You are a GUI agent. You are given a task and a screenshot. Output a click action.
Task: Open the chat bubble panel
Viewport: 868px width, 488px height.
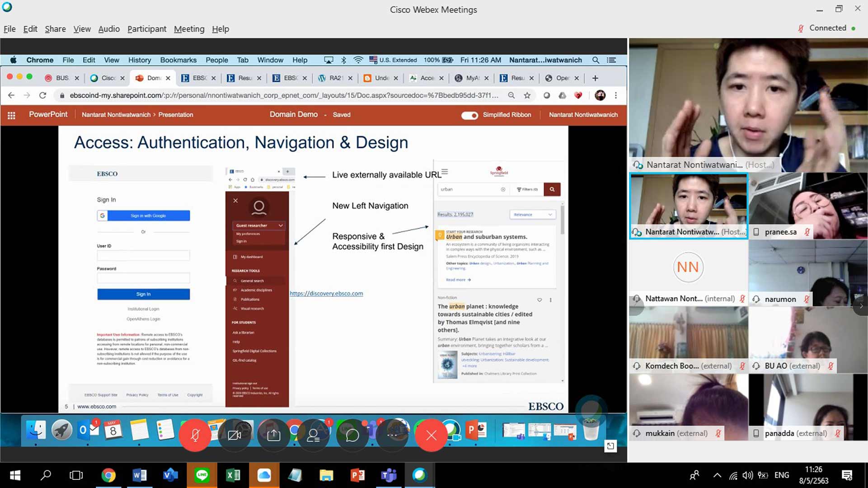tap(352, 435)
